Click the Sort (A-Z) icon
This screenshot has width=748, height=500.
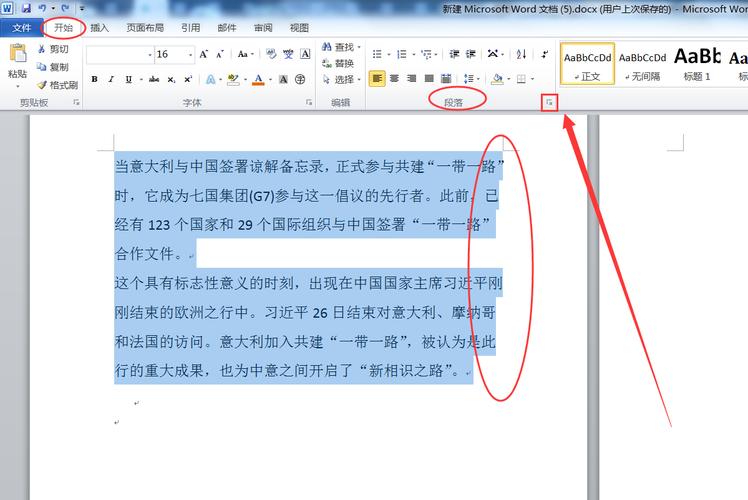pos(521,54)
